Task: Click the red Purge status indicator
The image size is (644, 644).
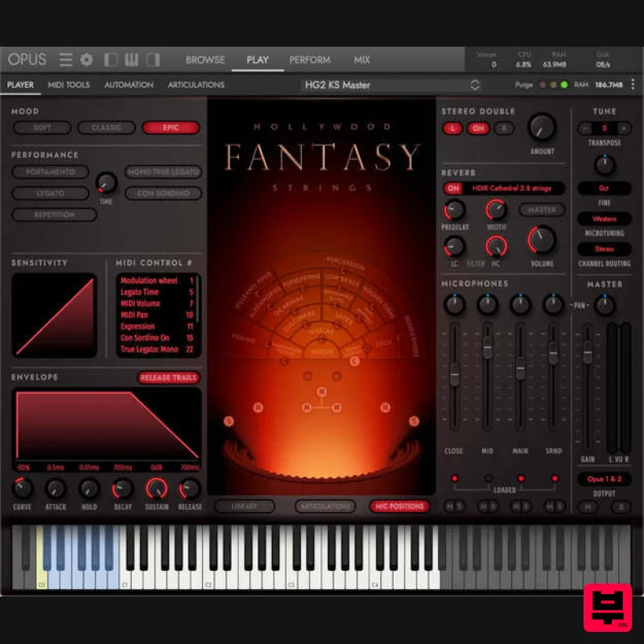Action: pyautogui.click(x=543, y=85)
